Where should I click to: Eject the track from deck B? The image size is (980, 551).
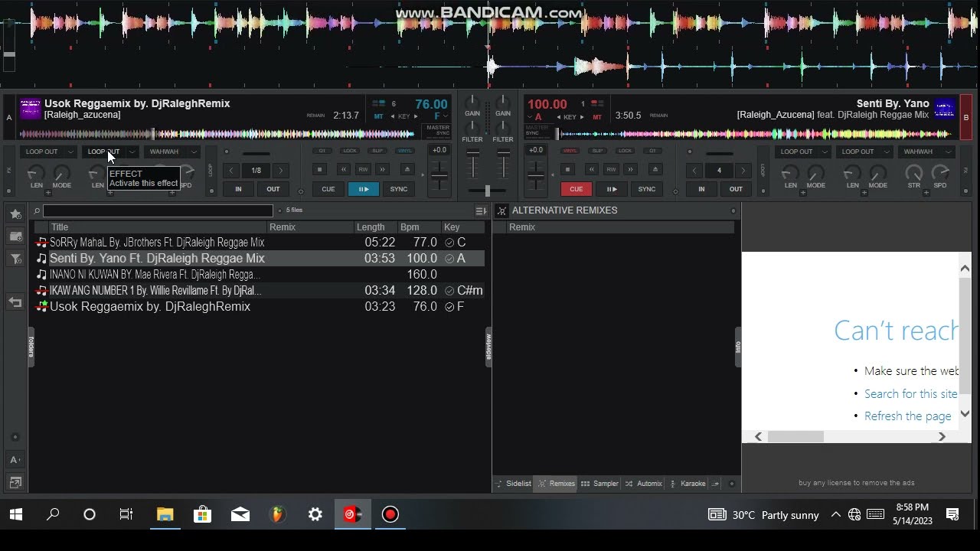[x=655, y=169]
